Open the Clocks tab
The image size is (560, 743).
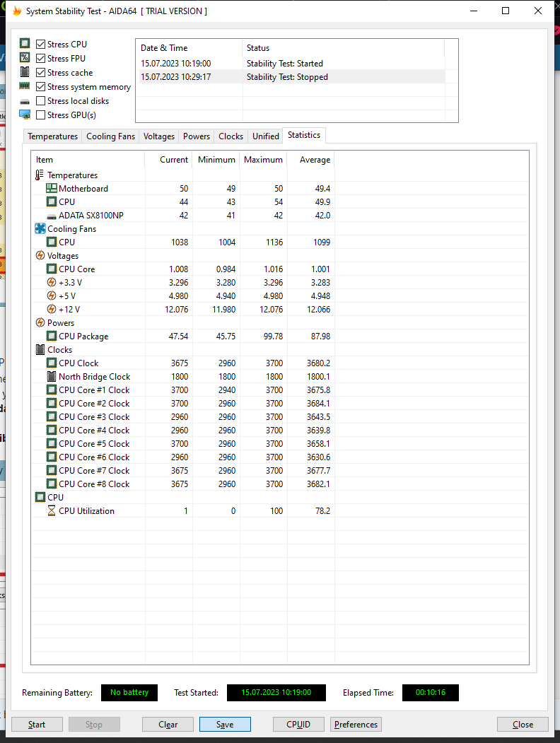231,136
